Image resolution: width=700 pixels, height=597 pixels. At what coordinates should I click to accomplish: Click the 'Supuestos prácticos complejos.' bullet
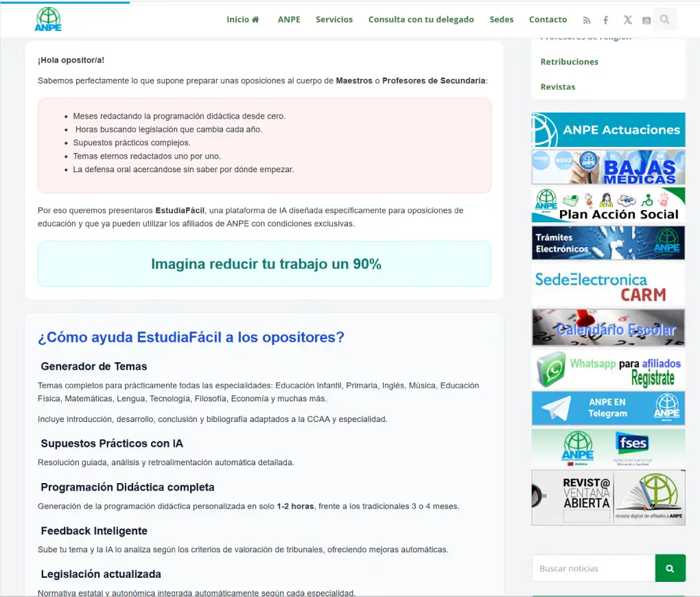click(x=132, y=143)
